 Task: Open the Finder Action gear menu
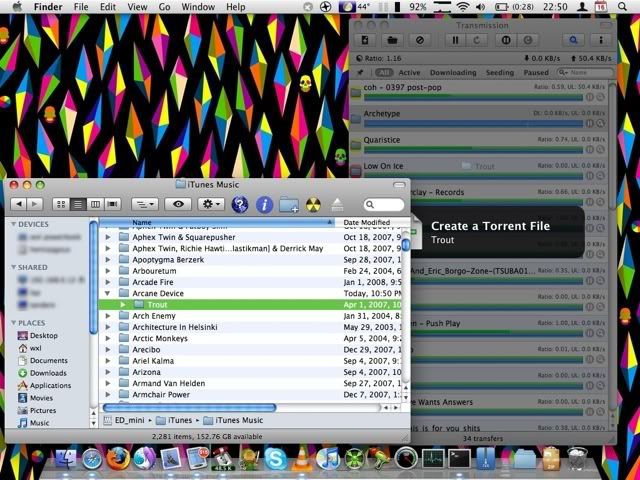click(x=211, y=204)
